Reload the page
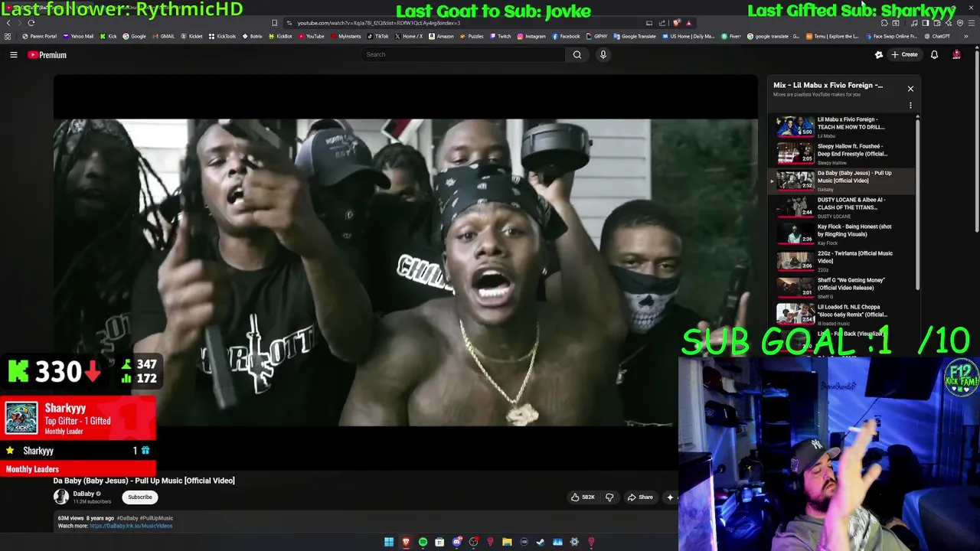 click(31, 23)
